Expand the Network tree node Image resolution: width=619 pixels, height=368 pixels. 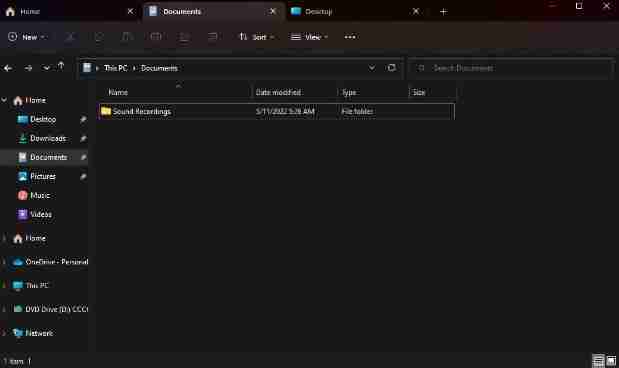(4, 333)
